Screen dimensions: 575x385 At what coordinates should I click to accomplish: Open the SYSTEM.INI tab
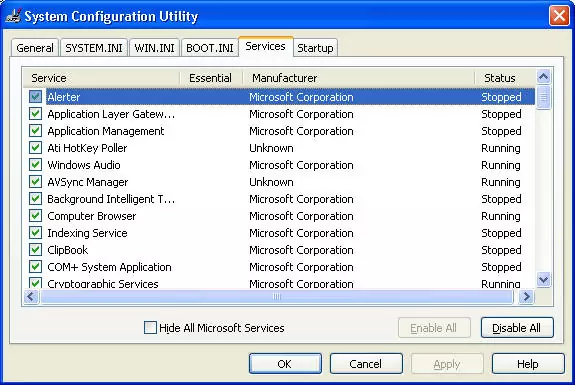94,48
